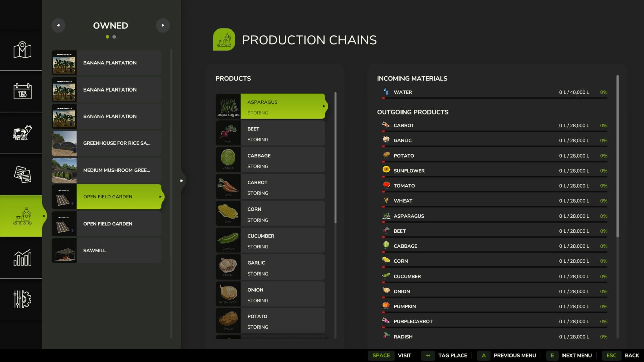644x362 pixels.
Task: Open the contracts documents sidebar icon
Action: (22, 174)
